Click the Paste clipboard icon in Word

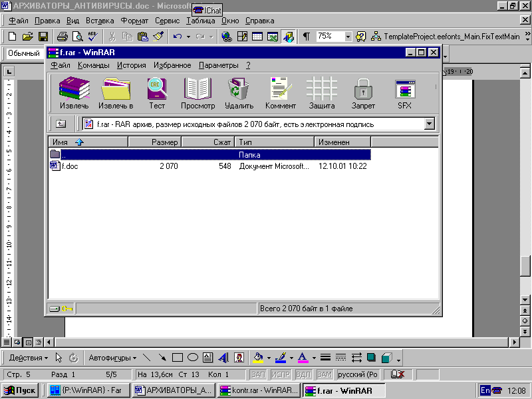(x=143, y=37)
